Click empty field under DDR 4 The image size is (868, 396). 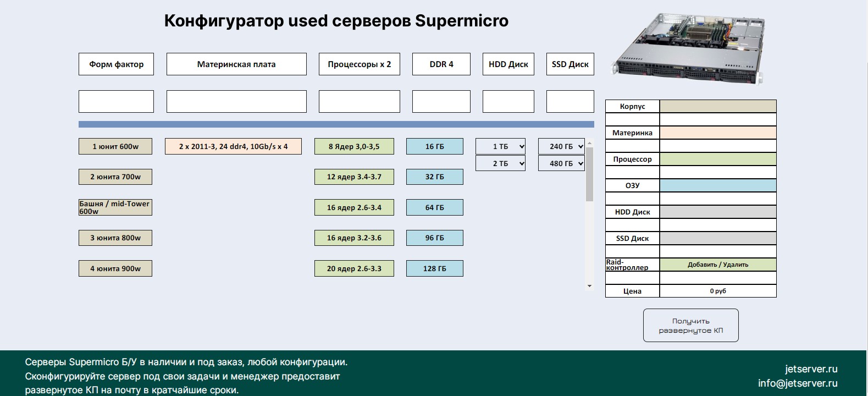click(441, 102)
